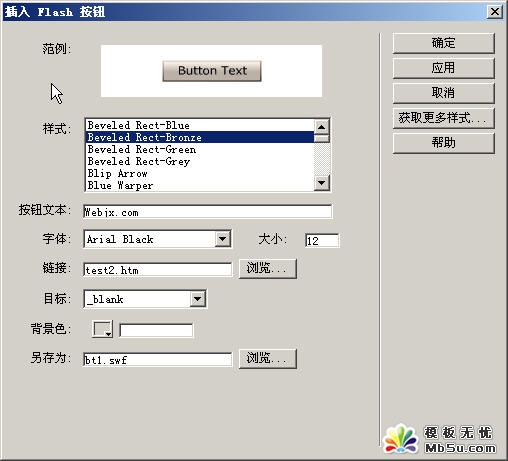Click the 应用 (Apply) button
Viewport: 508px width, 461px height.
point(443,68)
